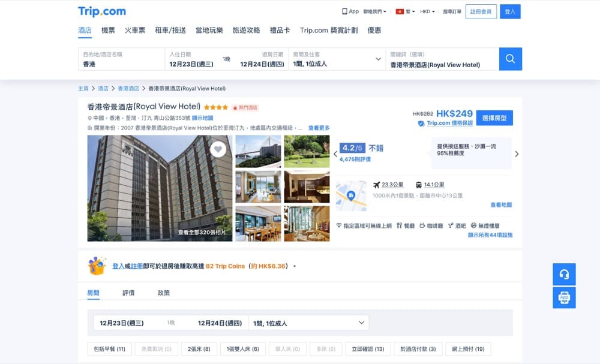600x364 pixels.
Task: Click the airplane distance icon
Action: (x=377, y=185)
